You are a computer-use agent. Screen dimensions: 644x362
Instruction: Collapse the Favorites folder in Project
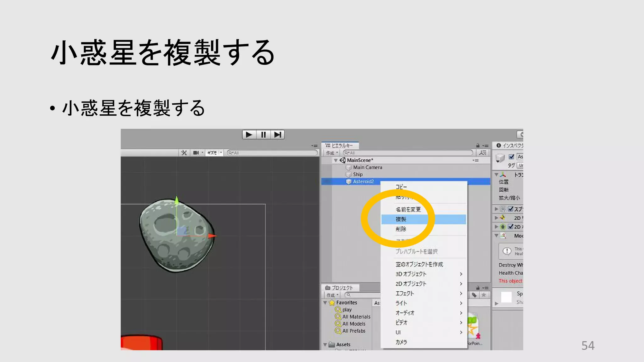325,303
